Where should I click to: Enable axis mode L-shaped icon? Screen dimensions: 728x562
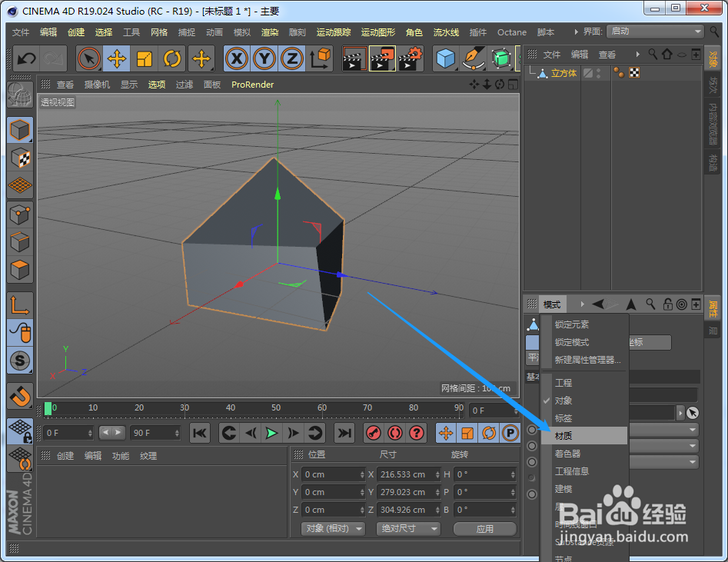[x=20, y=305]
